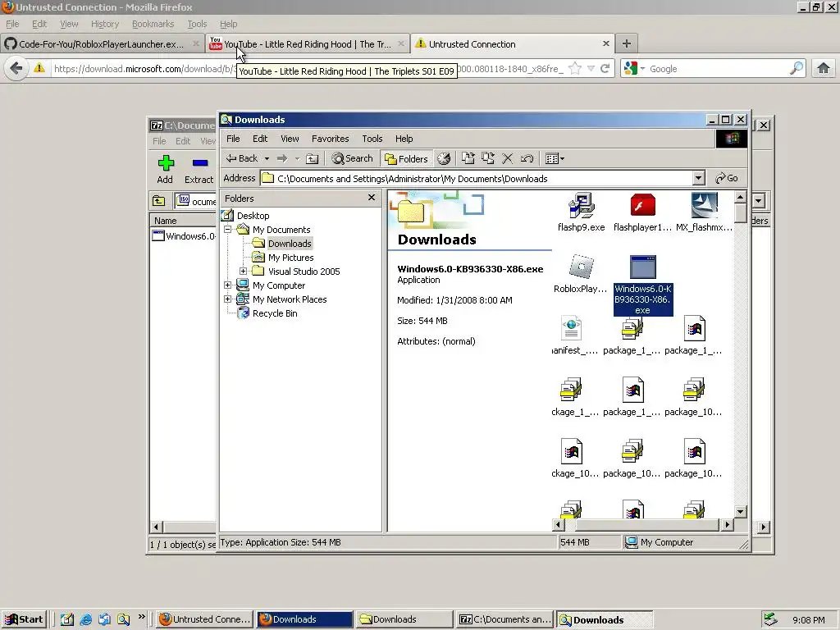
Task: Select flashp9.exe file icon
Action: pyautogui.click(x=581, y=212)
